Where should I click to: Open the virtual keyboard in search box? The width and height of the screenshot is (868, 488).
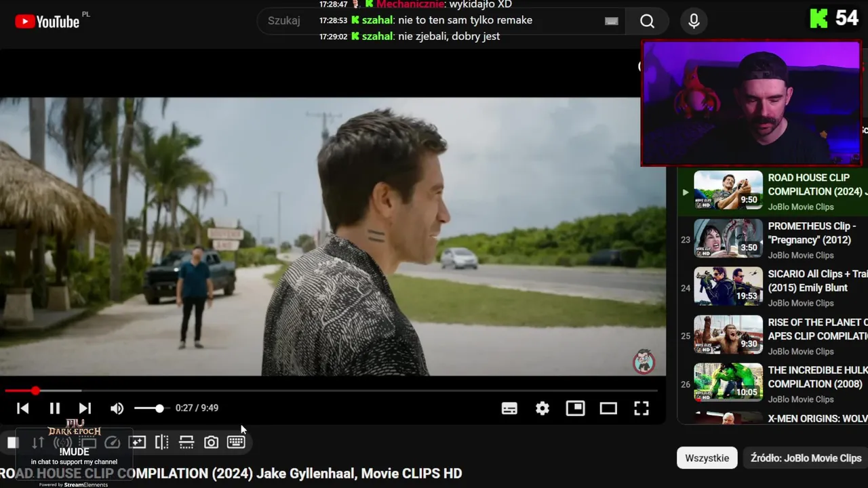pyautogui.click(x=612, y=21)
